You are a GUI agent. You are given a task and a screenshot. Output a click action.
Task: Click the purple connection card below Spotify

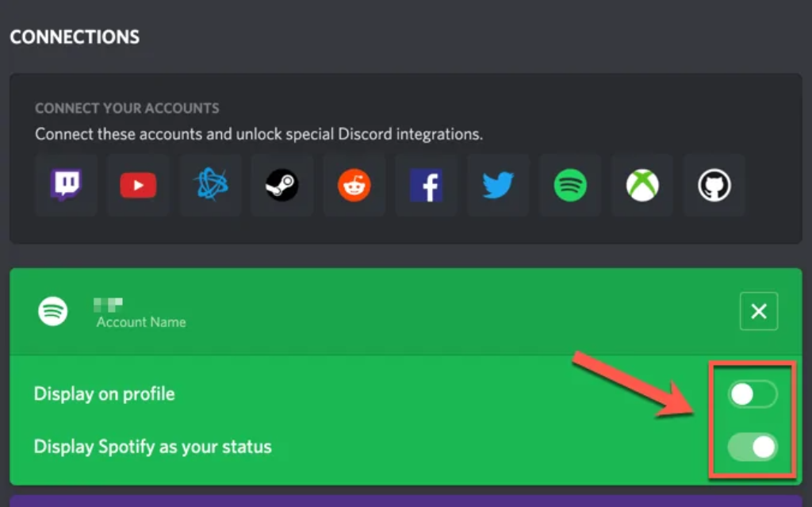(x=406, y=500)
